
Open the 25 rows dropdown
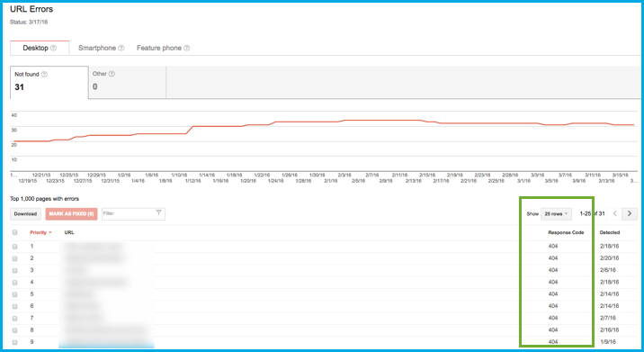(x=556, y=214)
